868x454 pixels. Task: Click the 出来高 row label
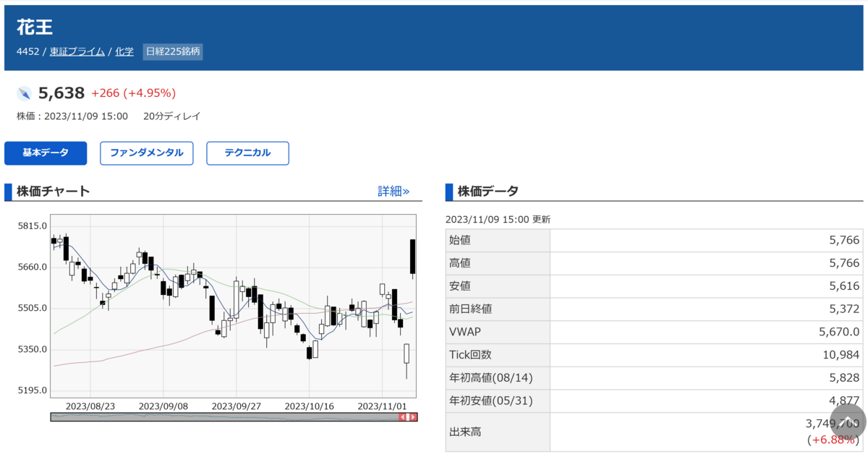pyautogui.click(x=465, y=432)
